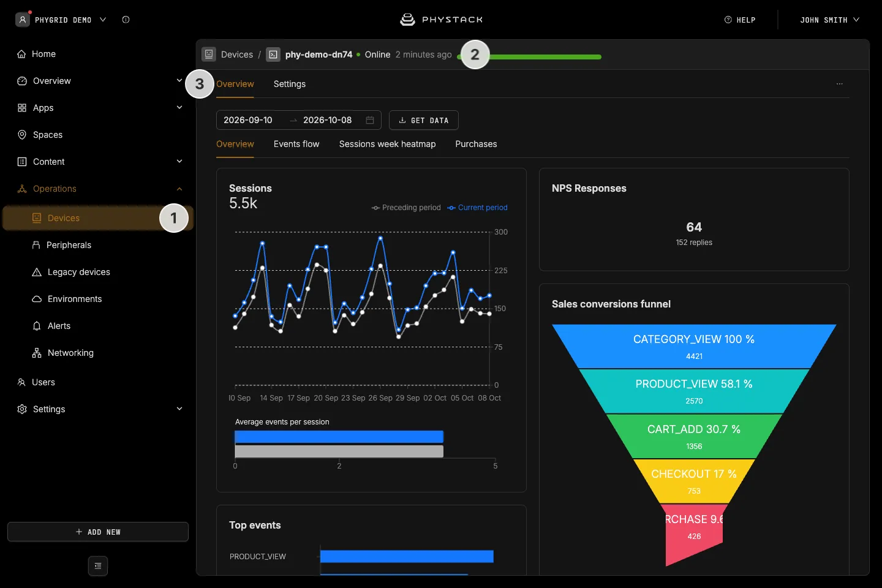This screenshot has width=882, height=588.
Task: Click the Phystack logo at top
Action: (x=441, y=20)
